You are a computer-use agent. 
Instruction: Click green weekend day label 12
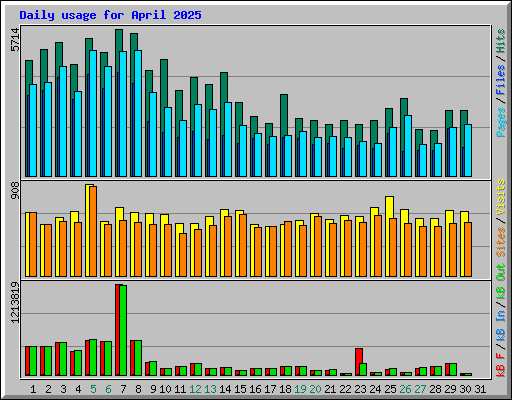(195, 389)
